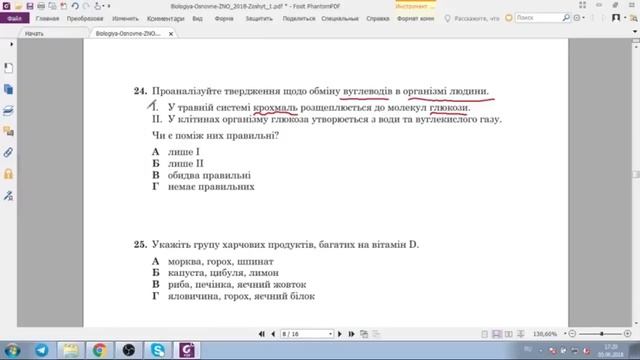Click answer text 'обидва правильні'

209,175
